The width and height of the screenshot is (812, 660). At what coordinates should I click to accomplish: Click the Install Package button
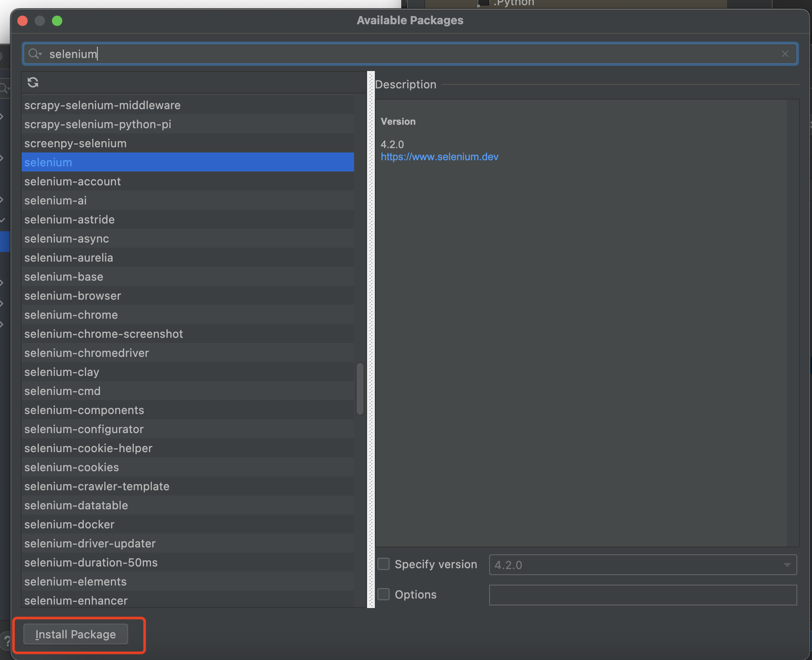click(76, 634)
